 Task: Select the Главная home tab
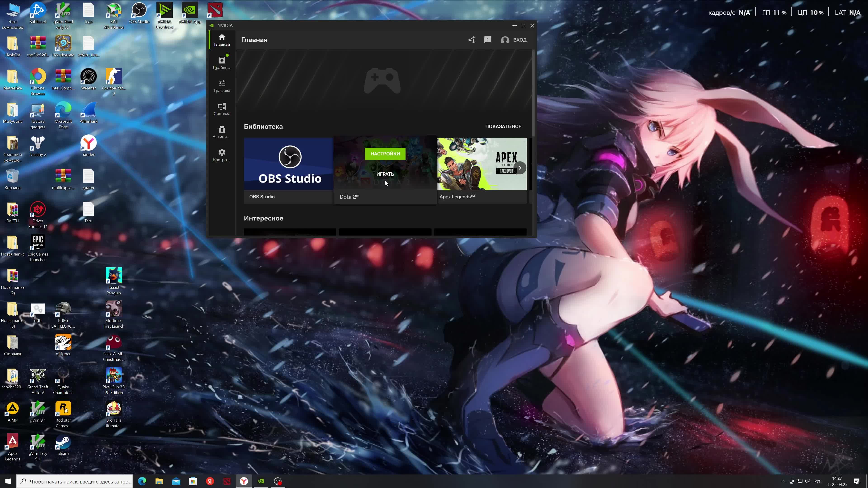click(222, 40)
